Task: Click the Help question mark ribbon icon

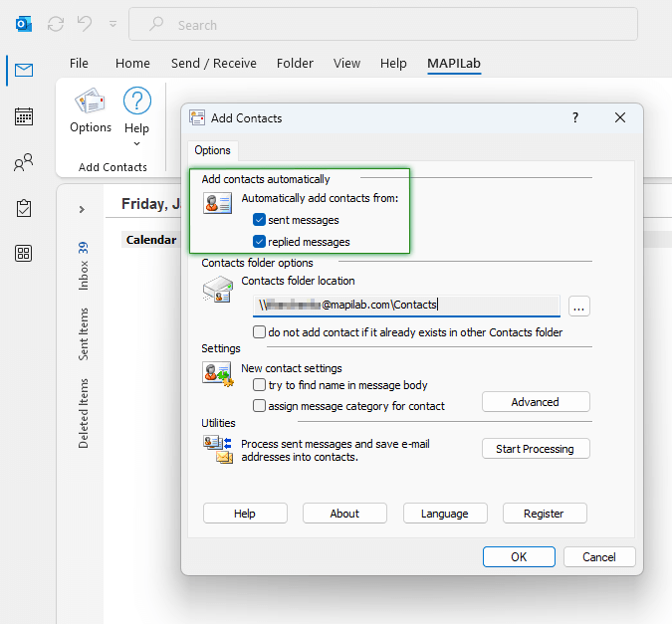Action: [136, 101]
